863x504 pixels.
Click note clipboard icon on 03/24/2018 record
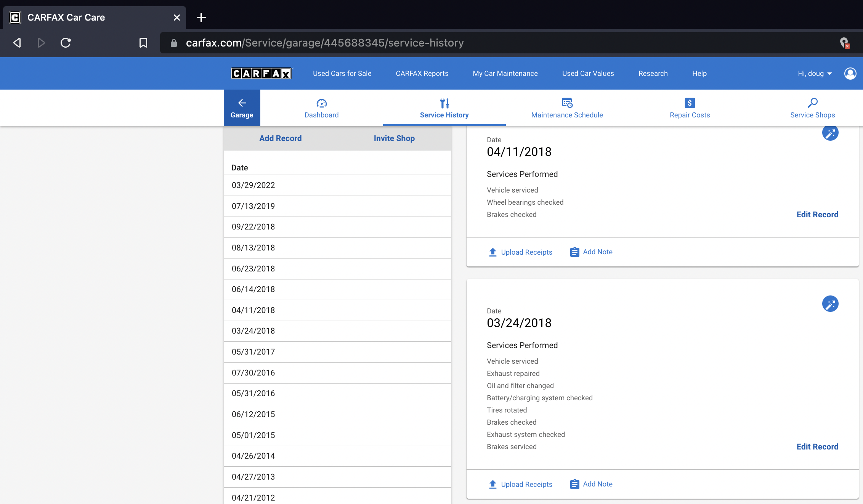pyautogui.click(x=574, y=484)
